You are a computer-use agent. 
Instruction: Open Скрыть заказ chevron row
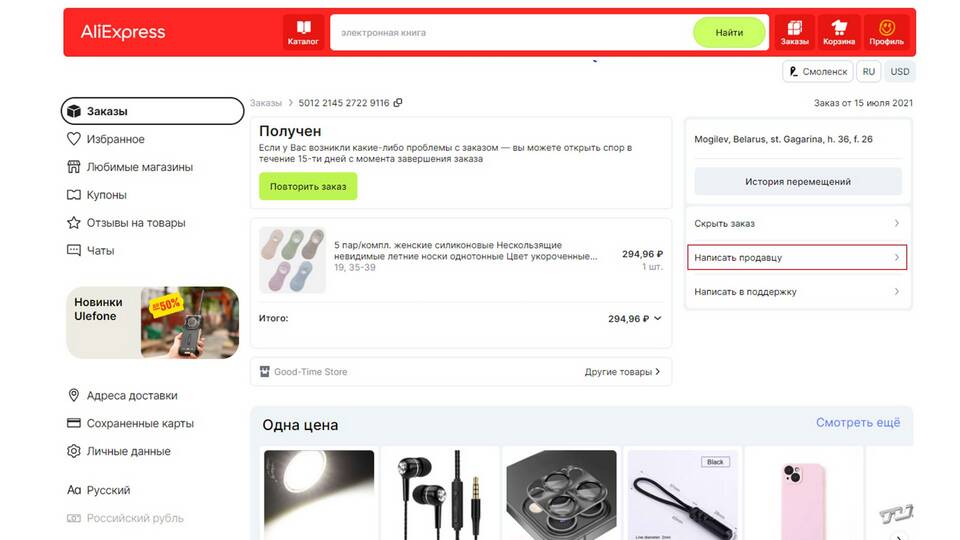point(797,223)
